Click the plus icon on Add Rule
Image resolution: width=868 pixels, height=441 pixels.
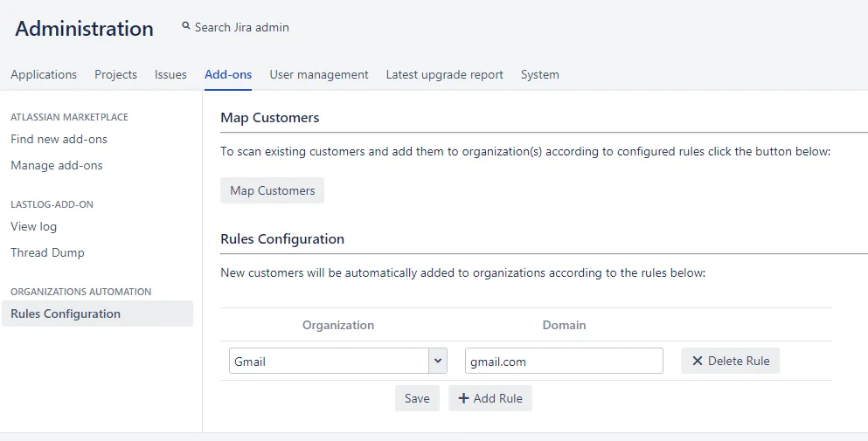464,398
